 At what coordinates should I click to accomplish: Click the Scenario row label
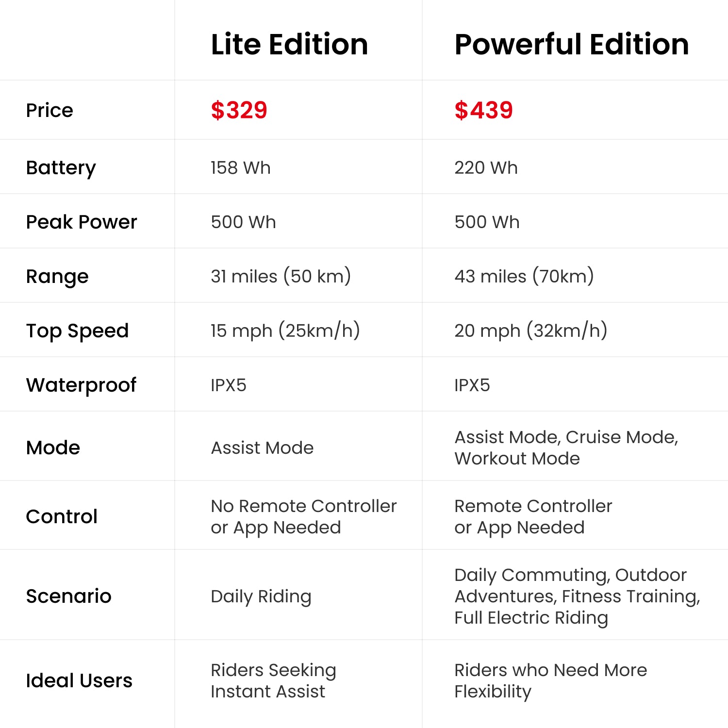pos(68,596)
